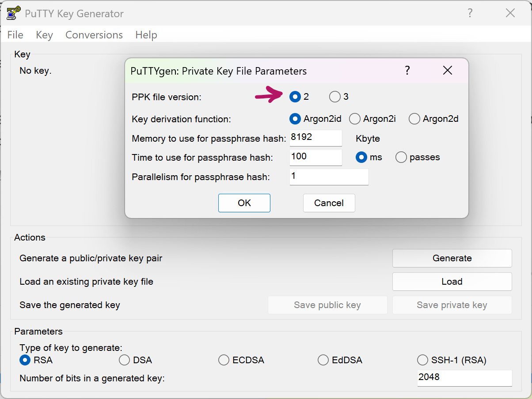532x399 pixels.
Task: Select Argon2i key derivation function
Action: coord(355,119)
